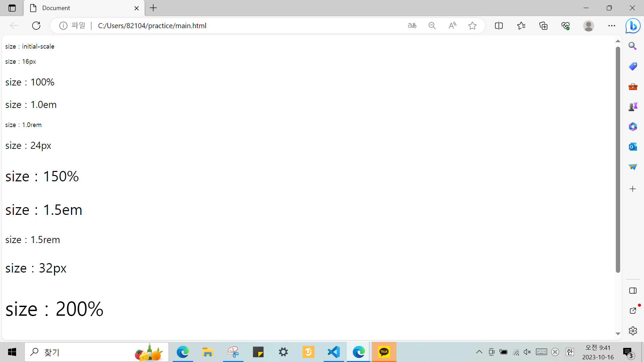644x362 pixels.
Task: Click the text 'size : 200%'
Action: click(x=54, y=309)
